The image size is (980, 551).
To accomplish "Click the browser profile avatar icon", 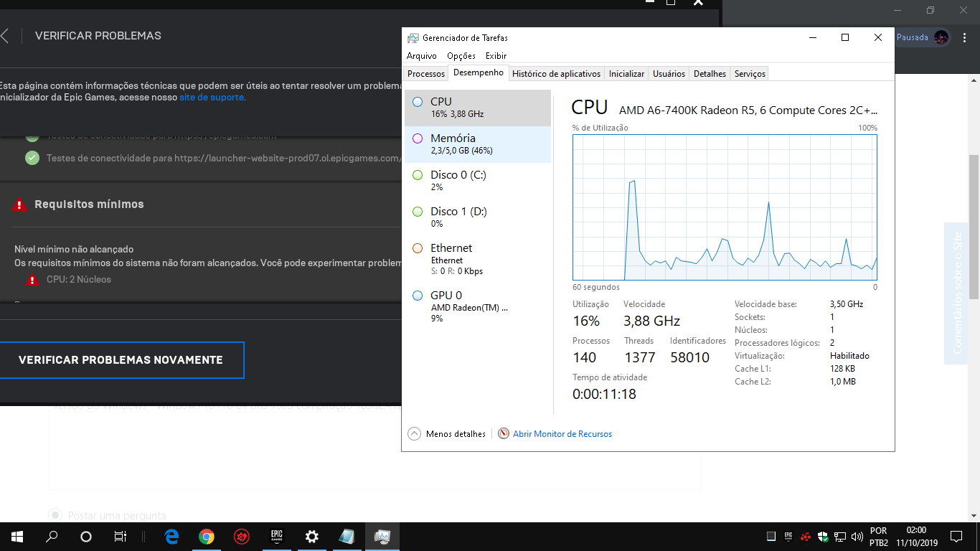I will (941, 37).
